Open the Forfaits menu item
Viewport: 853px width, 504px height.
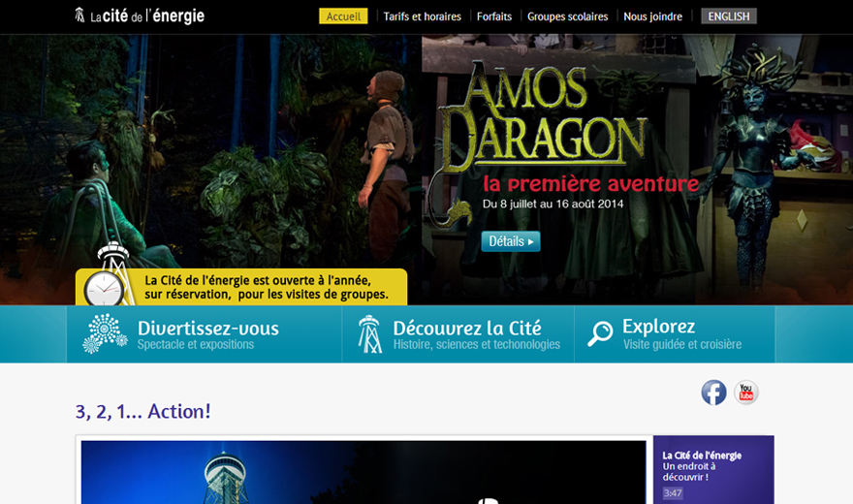[494, 16]
